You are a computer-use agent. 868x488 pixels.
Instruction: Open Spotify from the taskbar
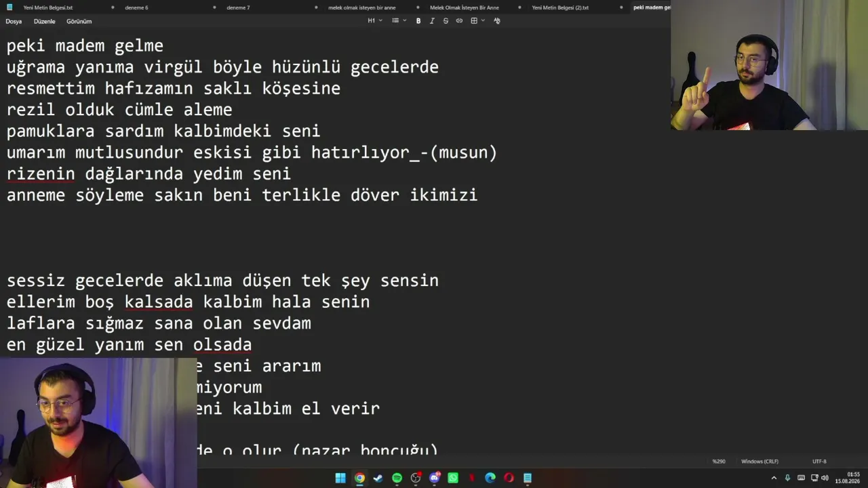click(397, 478)
